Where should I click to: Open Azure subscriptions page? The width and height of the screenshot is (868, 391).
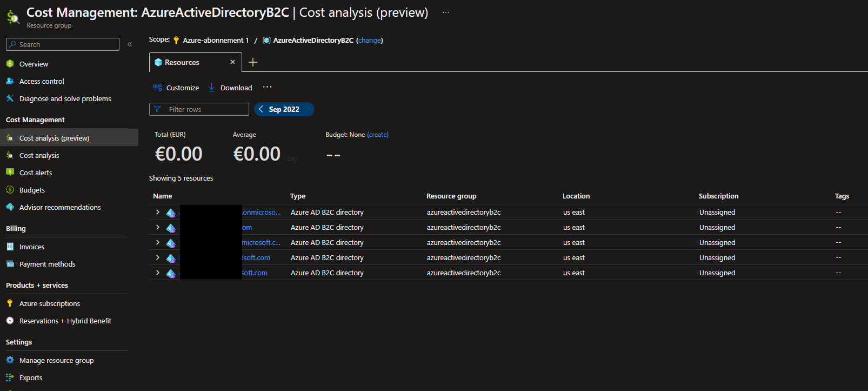click(50, 303)
